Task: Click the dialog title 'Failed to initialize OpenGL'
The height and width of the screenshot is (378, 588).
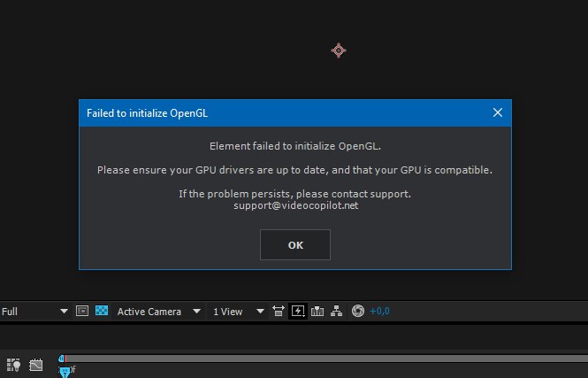Action: click(x=147, y=113)
